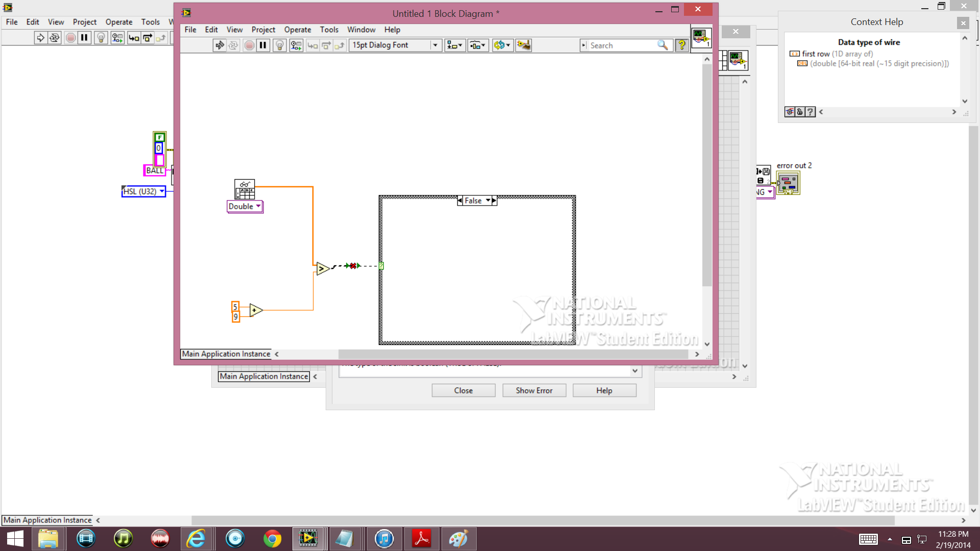
Task: Toggle the Context Help question mark button
Action: point(681,45)
